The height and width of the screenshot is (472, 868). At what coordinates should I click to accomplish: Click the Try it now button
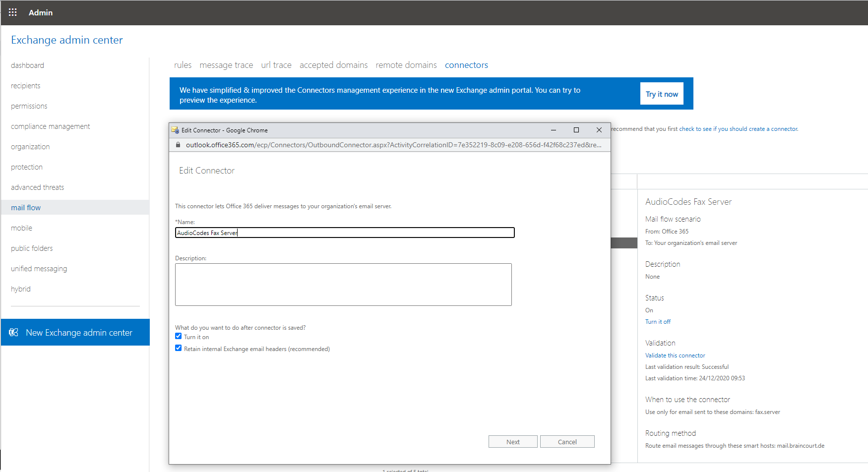(662, 94)
